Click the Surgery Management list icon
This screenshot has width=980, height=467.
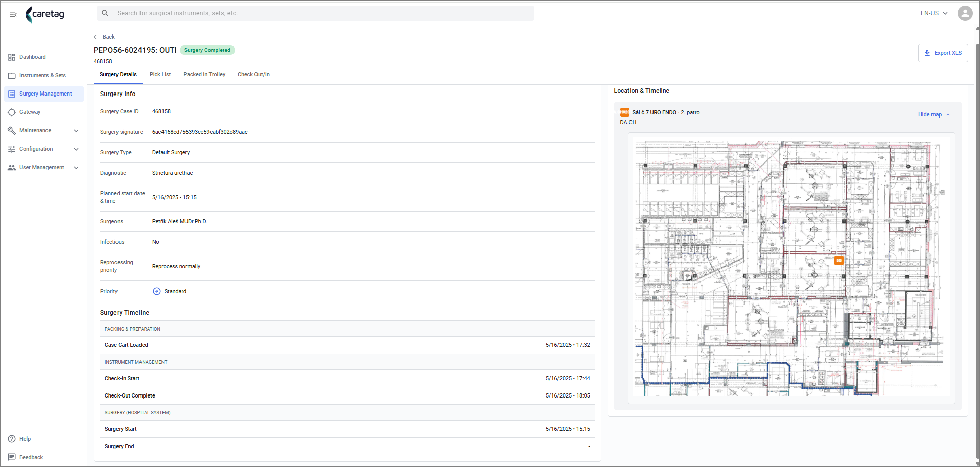click(x=12, y=94)
